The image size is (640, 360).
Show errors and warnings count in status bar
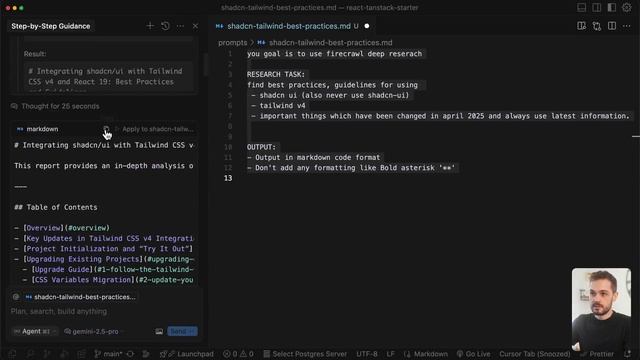(x=238, y=354)
